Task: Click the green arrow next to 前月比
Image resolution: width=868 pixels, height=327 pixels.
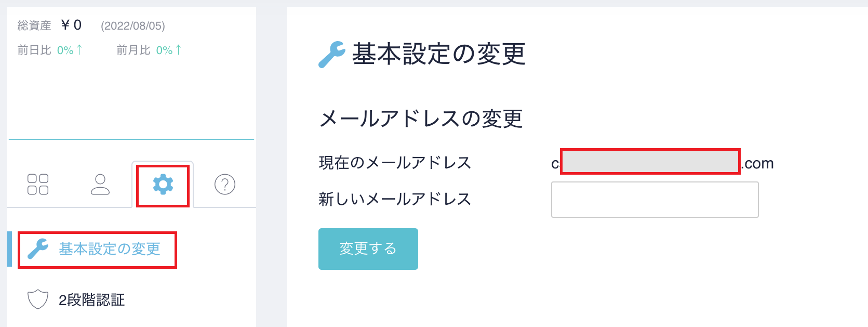Action: pyautogui.click(x=179, y=49)
